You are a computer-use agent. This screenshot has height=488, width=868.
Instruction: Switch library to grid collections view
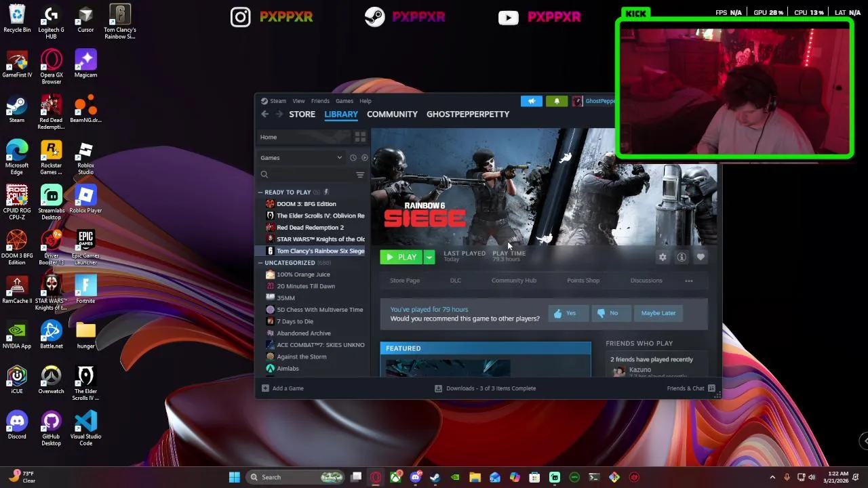pyautogui.click(x=360, y=137)
